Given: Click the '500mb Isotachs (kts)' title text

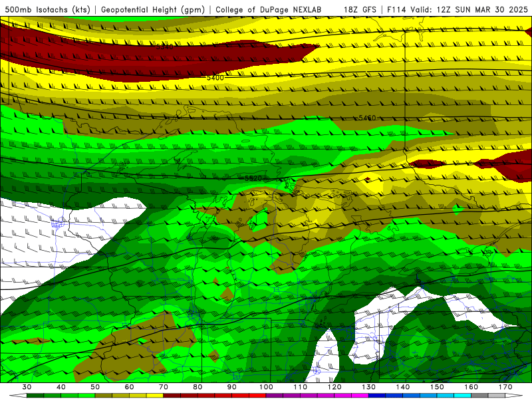Looking at the screenshot, I should pos(47,9).
